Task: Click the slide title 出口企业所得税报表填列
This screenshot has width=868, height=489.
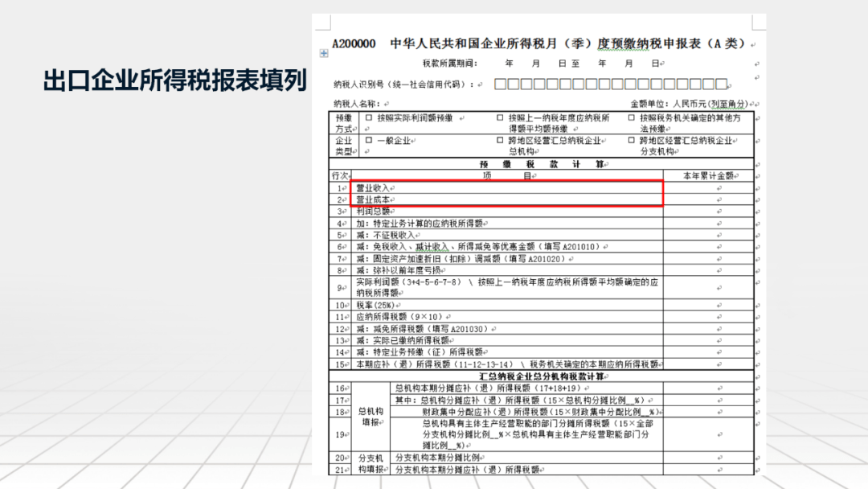Action: point(174,81)
